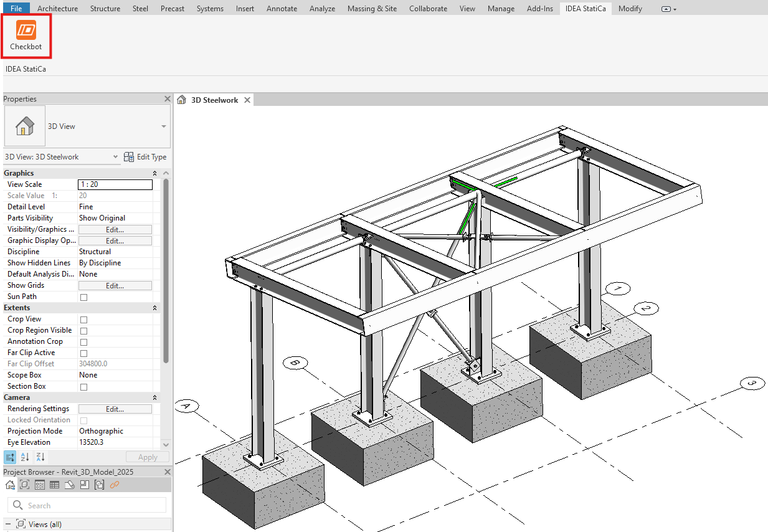Click grid bubble B in the 3D view
The image size is (768, 532).
point(296,363)
